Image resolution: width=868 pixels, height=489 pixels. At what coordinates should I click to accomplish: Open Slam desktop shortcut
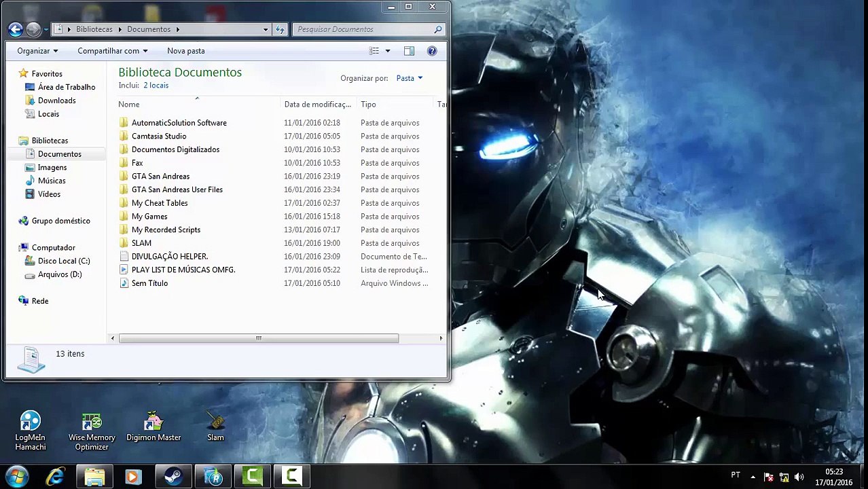pos(215,427)
